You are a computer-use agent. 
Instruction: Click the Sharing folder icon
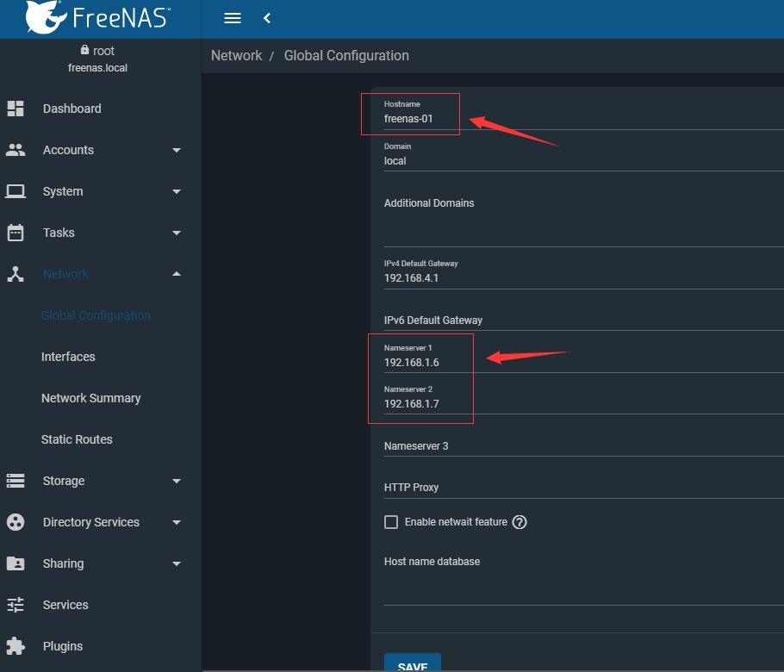(16, 563)
